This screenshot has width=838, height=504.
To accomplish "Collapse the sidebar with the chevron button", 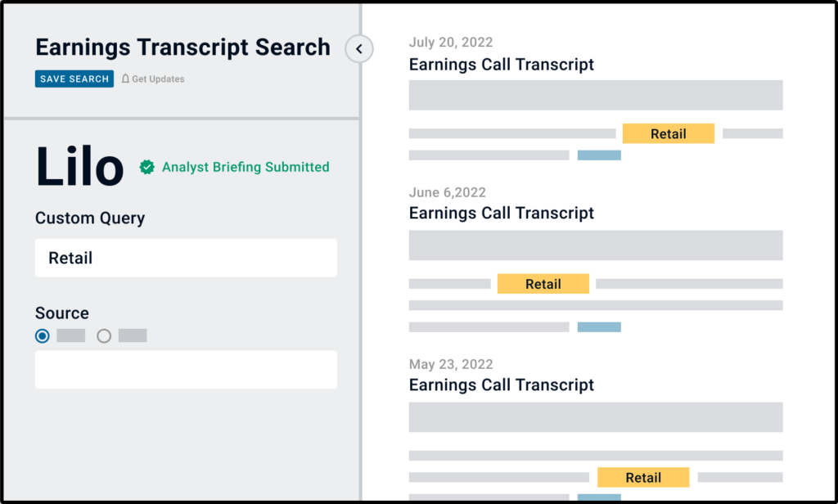I will [x=358, y=49].
